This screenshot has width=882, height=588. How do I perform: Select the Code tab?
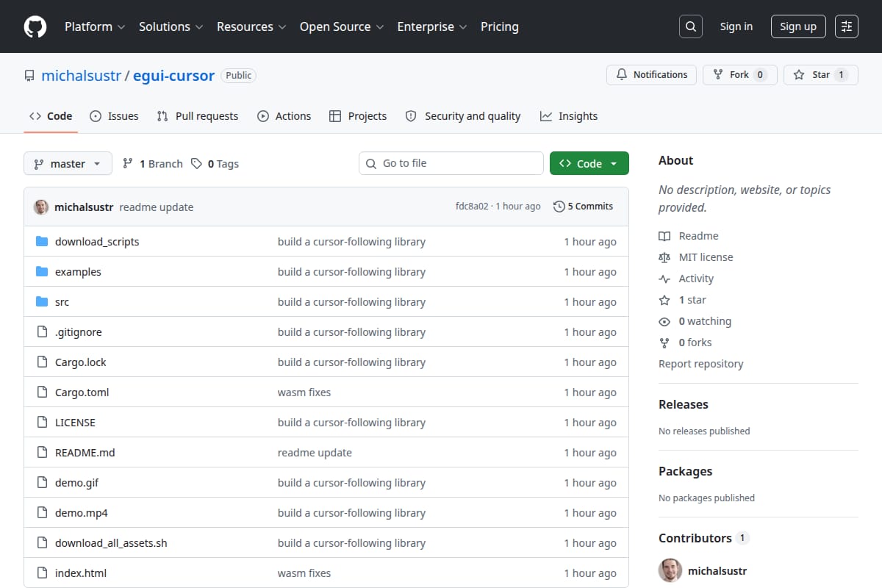click(51, 116)
